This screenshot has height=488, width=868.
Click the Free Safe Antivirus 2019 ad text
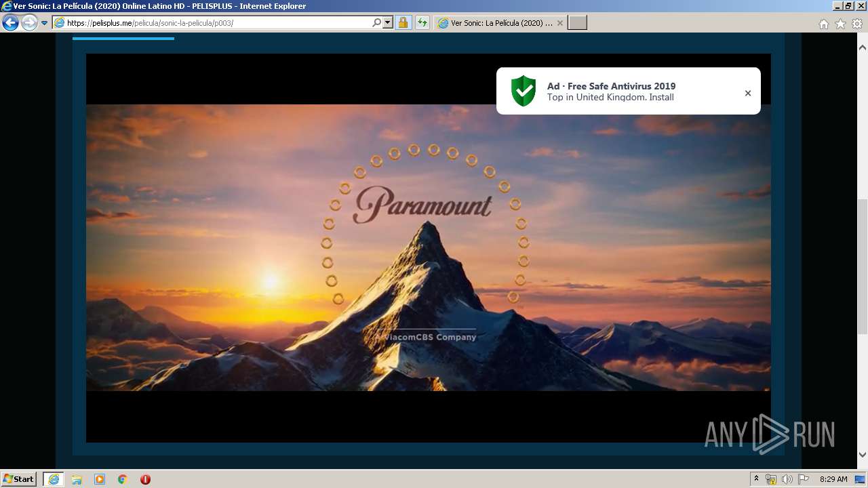pos(611,86)
